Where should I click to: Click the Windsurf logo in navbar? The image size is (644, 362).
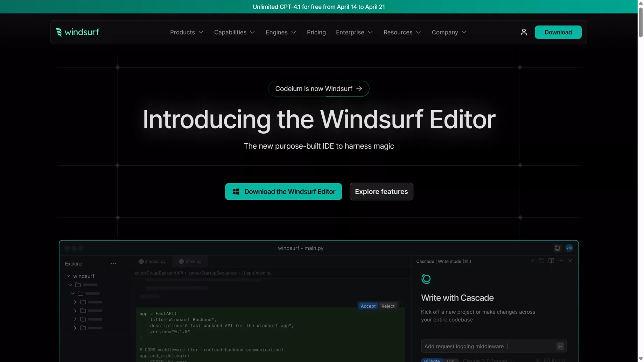pyautogui.click(x=78, y=32)
